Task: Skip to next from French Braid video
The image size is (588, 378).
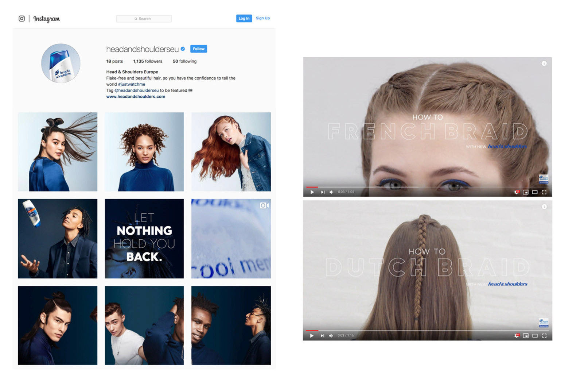Action: click(x=323, y=192)
